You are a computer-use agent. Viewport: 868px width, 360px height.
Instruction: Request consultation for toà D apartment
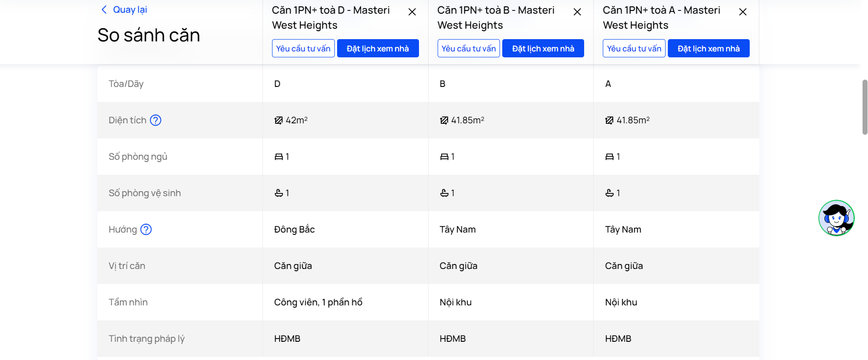coord(303,48)
